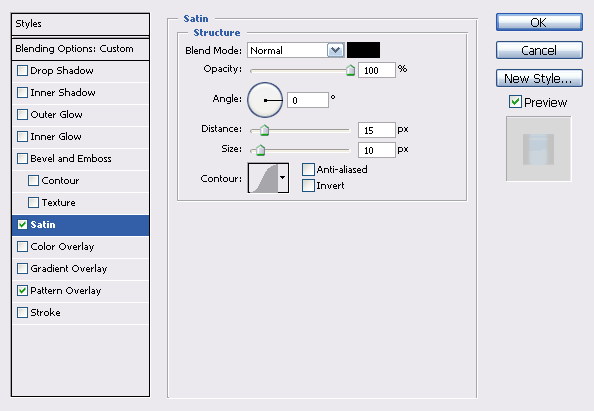
Task: Click the New Style... button
Action: (539, 78)
